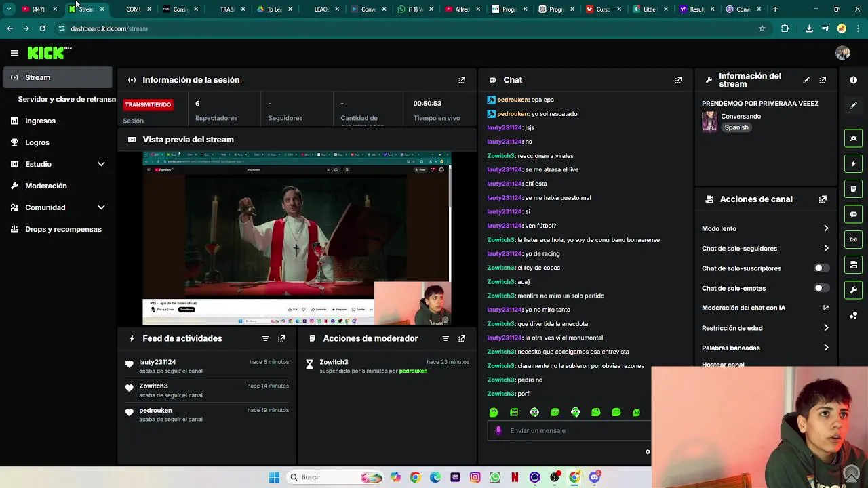
Task: Reload the page in browser
Action: [42, 28]
